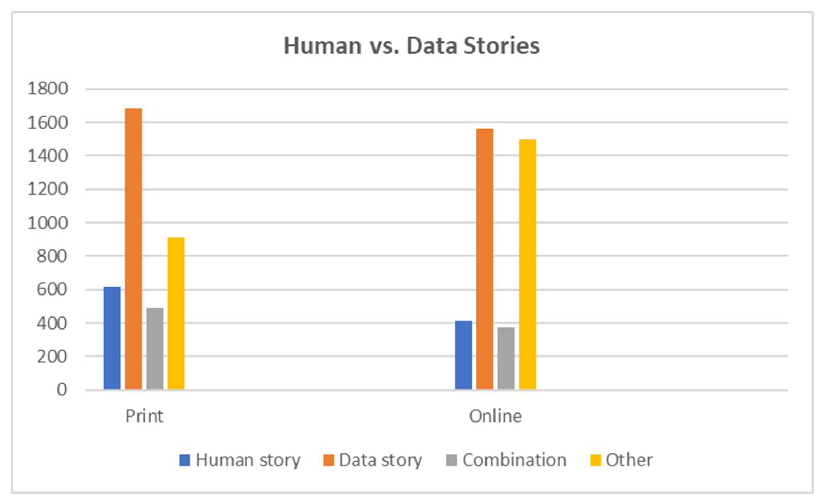
Task: Select the chart title Human vs. Data Stories
Action: coord(411,46)
